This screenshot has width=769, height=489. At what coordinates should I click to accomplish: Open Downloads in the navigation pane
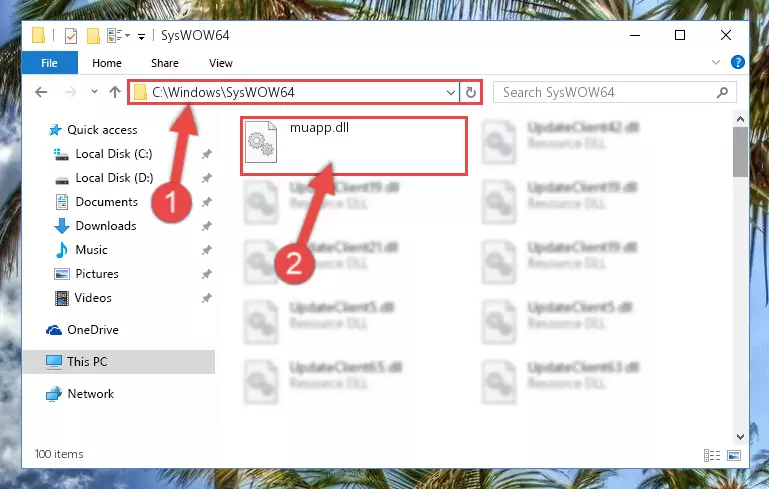(x=105, y=226)
